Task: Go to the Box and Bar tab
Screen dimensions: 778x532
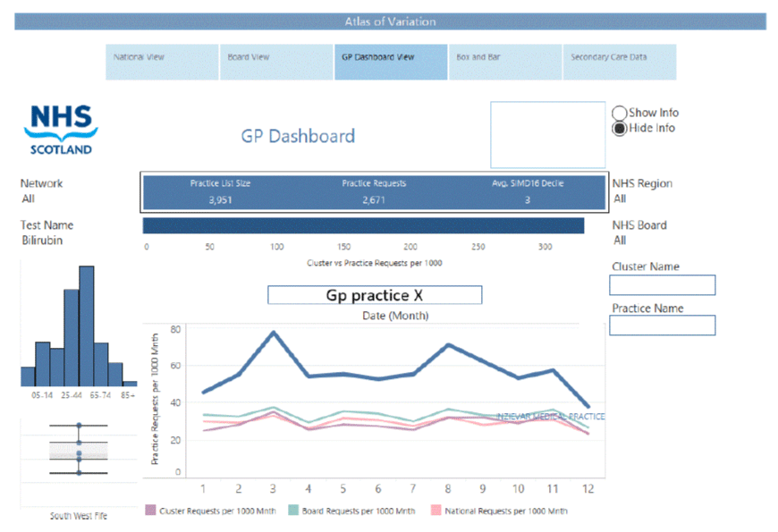Action: (505, 62)
